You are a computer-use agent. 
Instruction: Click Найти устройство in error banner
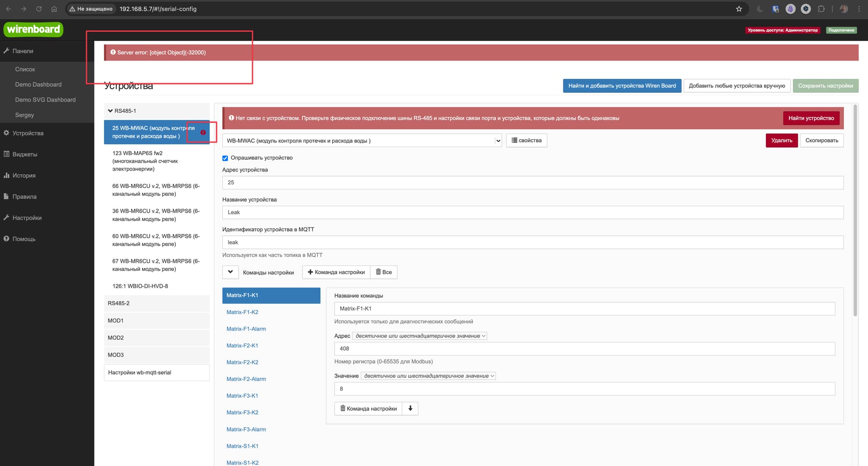click(x=811, y=118)
